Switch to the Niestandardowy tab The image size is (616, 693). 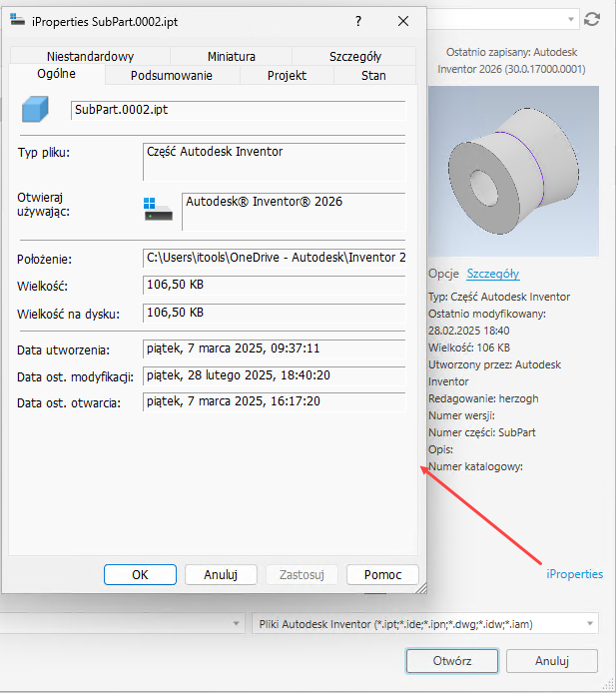[x=90, y=56]
